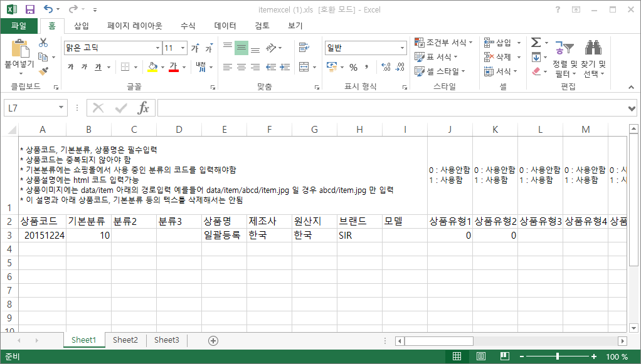Apply cell borders
Viewport: 641px width, 364px height.
(125, 66)
